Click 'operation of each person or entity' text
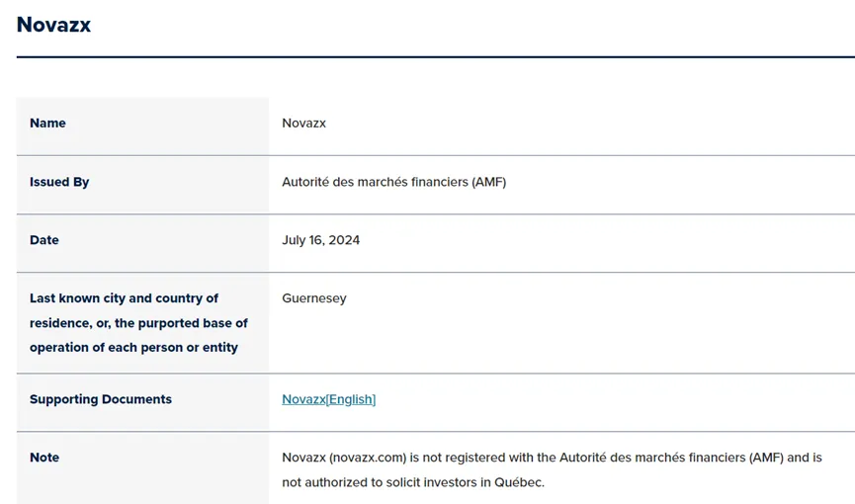This screenshot has height=504, width=855. click(133, 348)
